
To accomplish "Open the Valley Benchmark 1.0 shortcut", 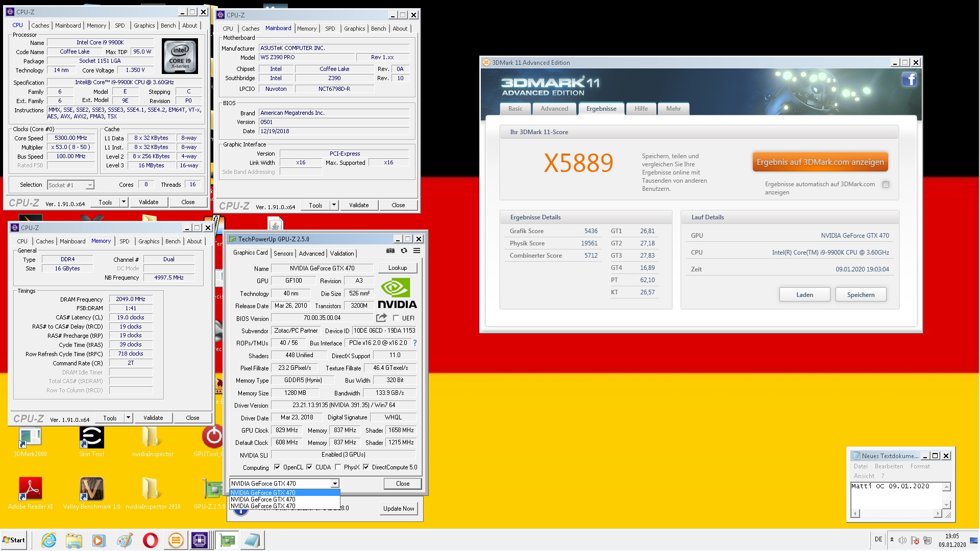I will click(x=91, y=494).
